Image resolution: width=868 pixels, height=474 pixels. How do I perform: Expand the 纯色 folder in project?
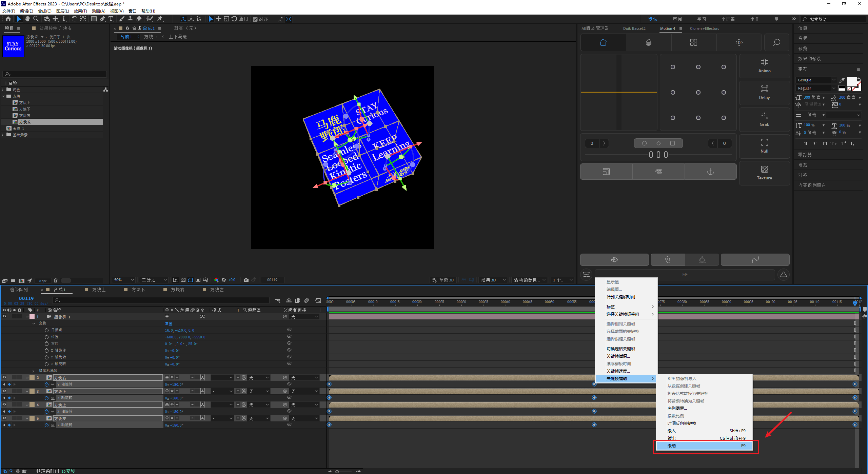pos(3,90)
